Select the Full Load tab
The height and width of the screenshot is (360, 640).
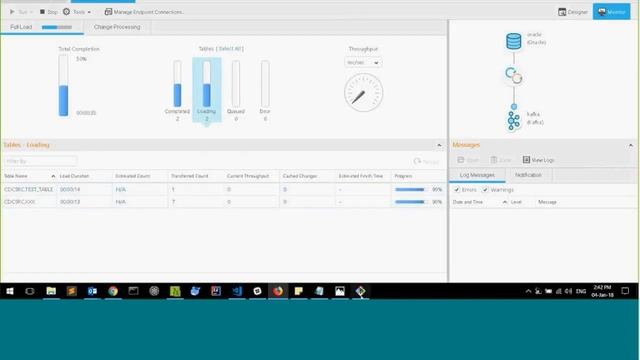tap(41, 27)
